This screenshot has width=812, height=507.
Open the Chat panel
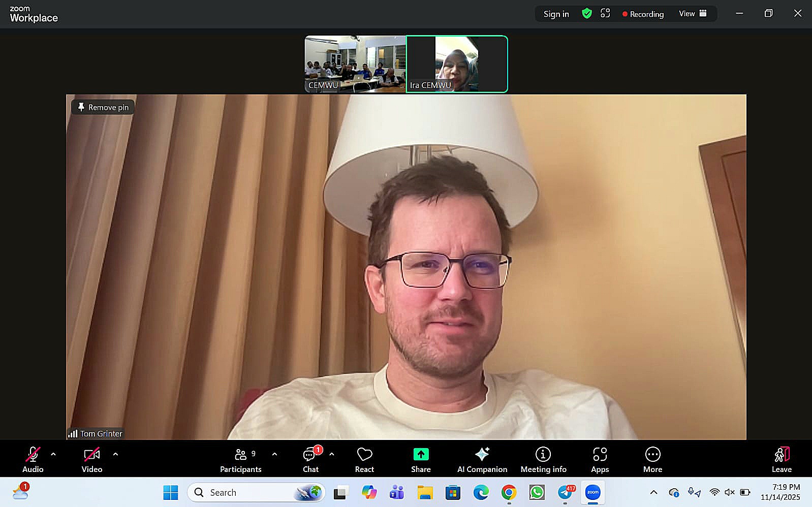pyautogui.click(x=310, y=460)
